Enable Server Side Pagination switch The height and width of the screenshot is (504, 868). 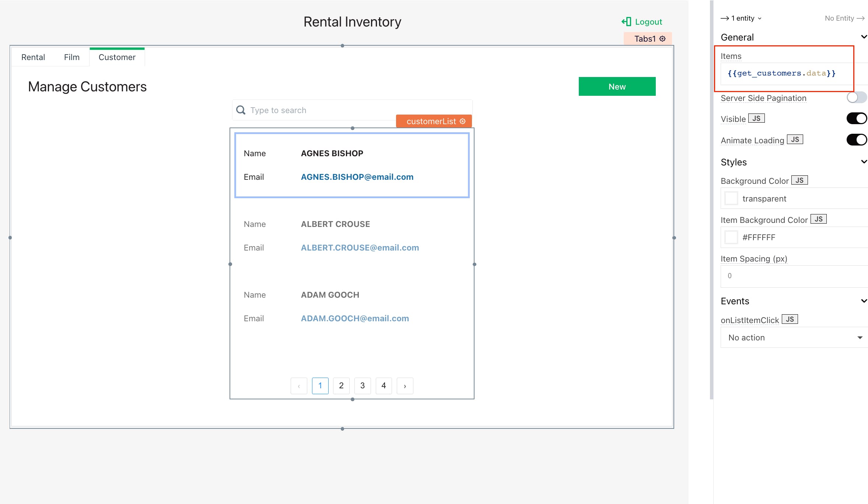[x=856, y=98]
